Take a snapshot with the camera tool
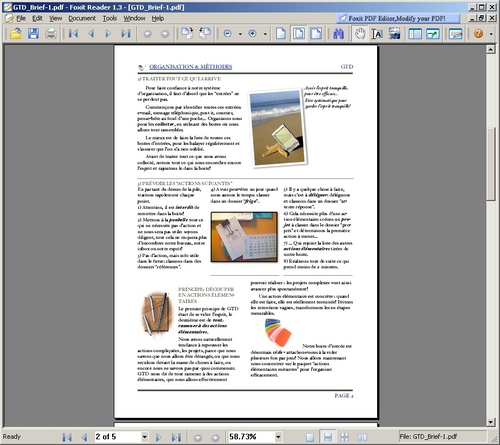Image resolution: width=500 pixels, height=445 pixels. tap(394, 34)
